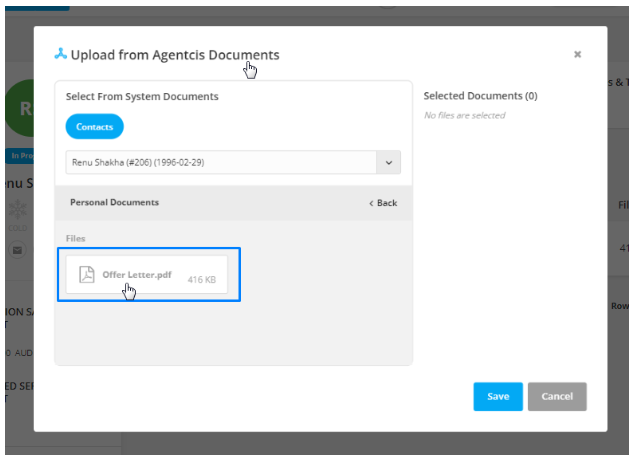Save the selected documents

pyautogui.click(x=498, y=396)
